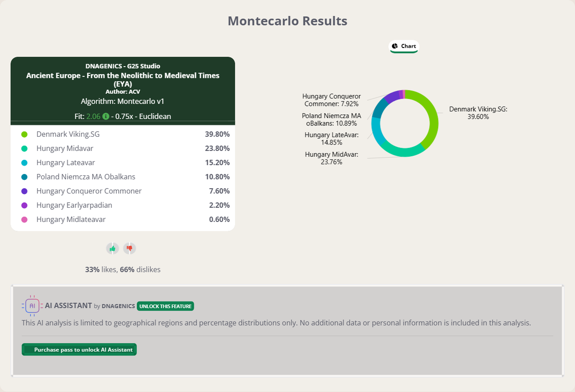
Task: Click the Hungary Midavar teal color dot
Action: [25, 149]
